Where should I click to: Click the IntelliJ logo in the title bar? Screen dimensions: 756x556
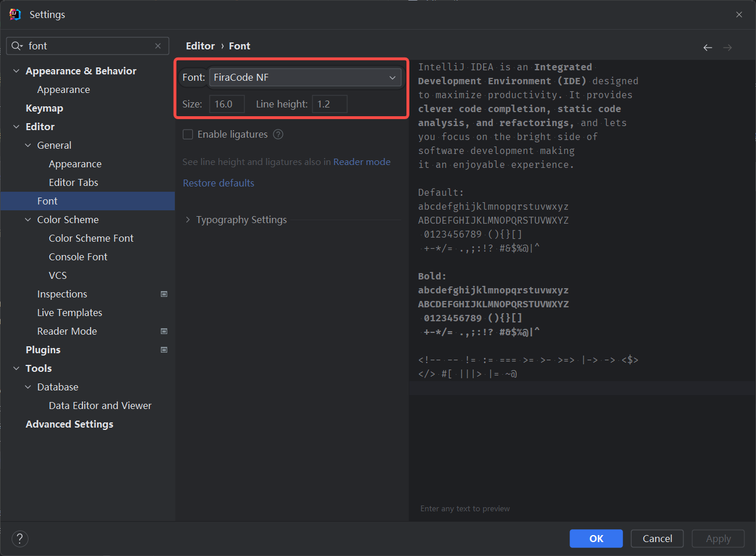[x=15, y=15]
